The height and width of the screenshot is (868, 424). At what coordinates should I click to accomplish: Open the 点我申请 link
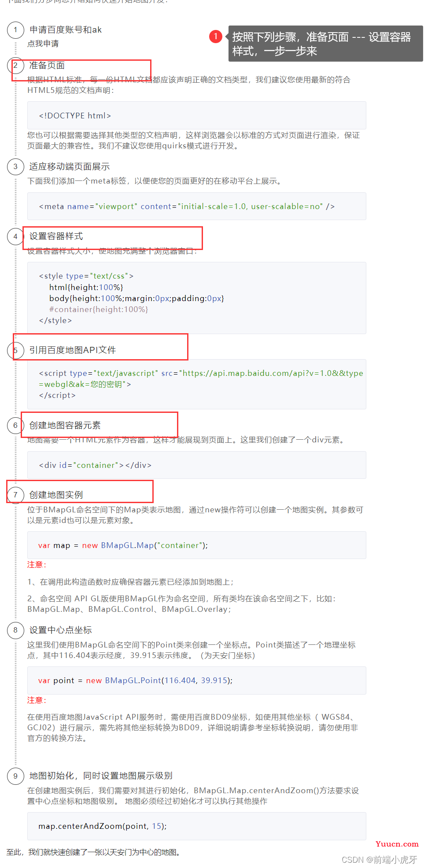click(x=43, y=44)
